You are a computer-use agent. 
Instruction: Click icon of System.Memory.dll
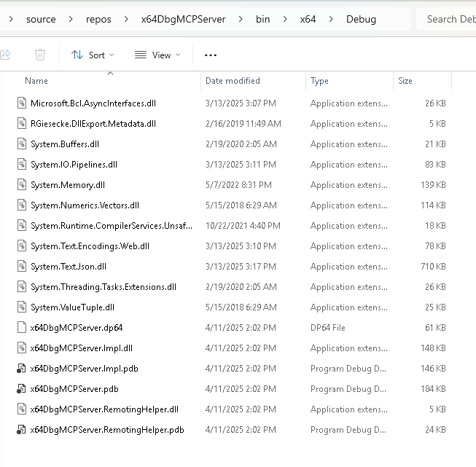(22, 184)
